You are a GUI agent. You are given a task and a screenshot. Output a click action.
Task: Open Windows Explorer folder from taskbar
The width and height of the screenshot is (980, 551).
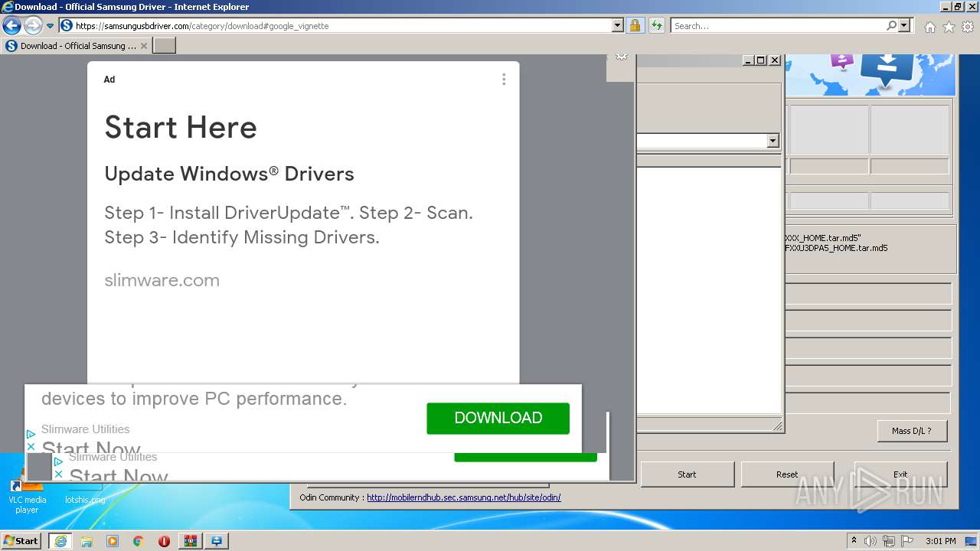pos(87,541)
